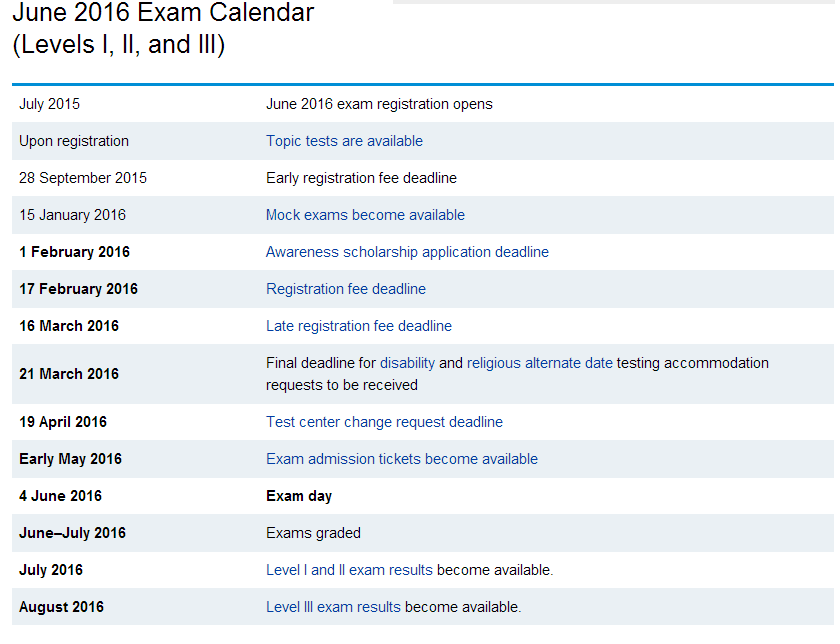840x644 pixels.
Task: Open the Topic tests are available link
Action: 344,141
